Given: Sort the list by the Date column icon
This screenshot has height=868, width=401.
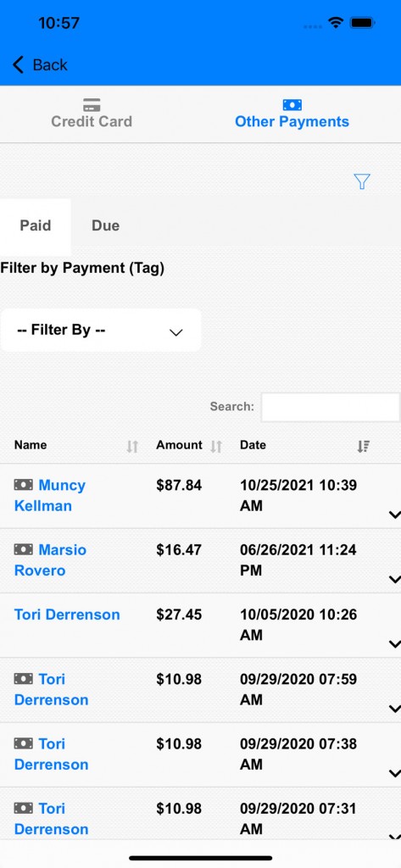Looking at the screenshot, I should (364, 446).
